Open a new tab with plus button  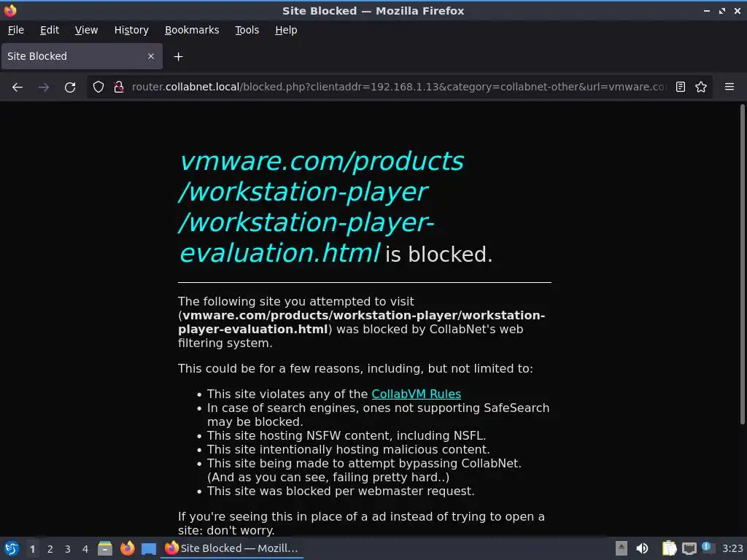[178, 57]
